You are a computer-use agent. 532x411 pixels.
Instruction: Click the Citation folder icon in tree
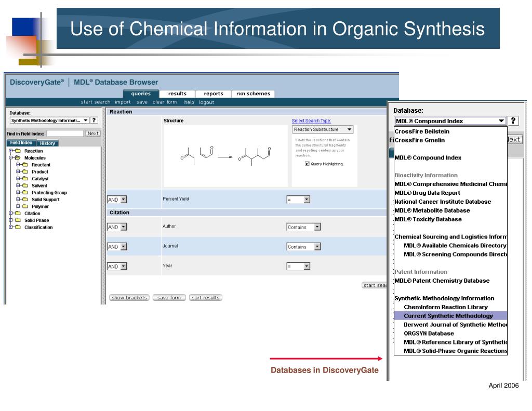(18, 214)
